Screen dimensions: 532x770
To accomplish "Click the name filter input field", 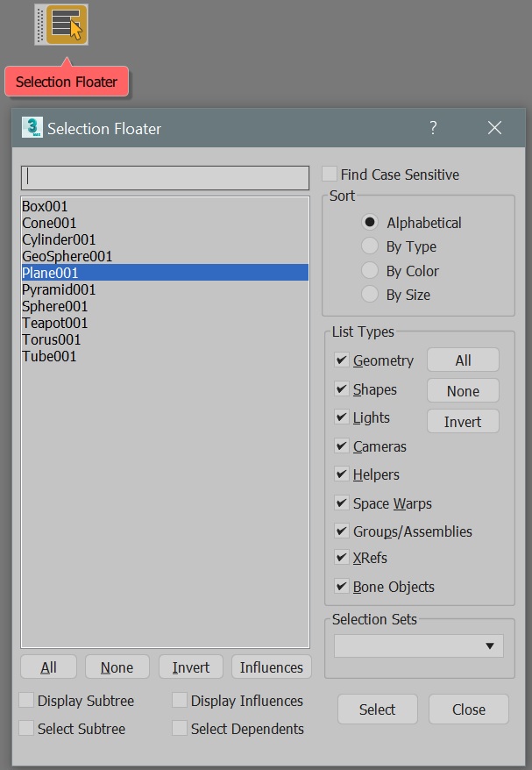I will coord(165,177).
